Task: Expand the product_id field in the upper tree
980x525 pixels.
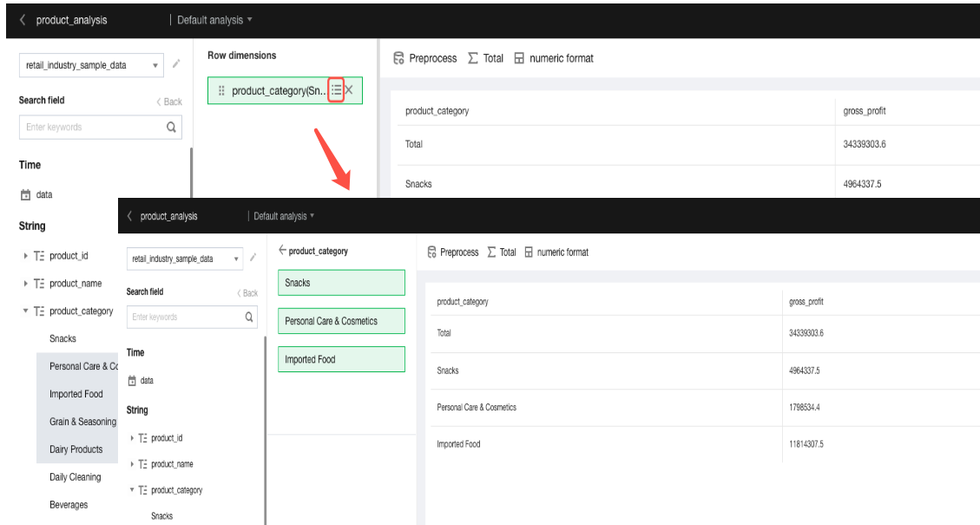Action: 25,256
